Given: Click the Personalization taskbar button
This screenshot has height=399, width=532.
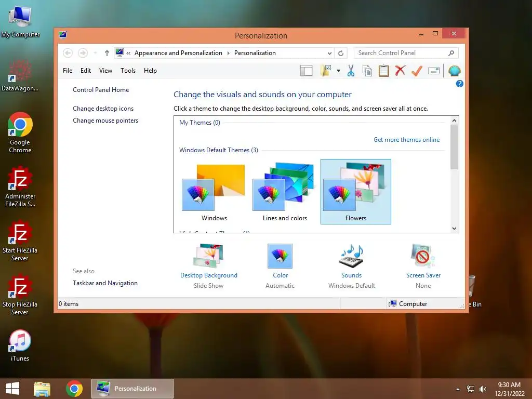Looking at the screenshot, I should [x=132, y=389].
